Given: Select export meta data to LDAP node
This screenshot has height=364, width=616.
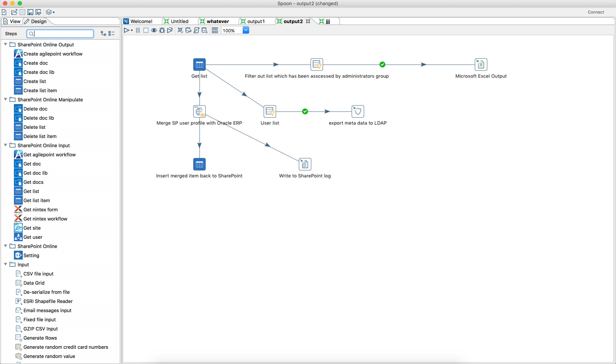Looking at the screenshot, I should coord(358,111).
